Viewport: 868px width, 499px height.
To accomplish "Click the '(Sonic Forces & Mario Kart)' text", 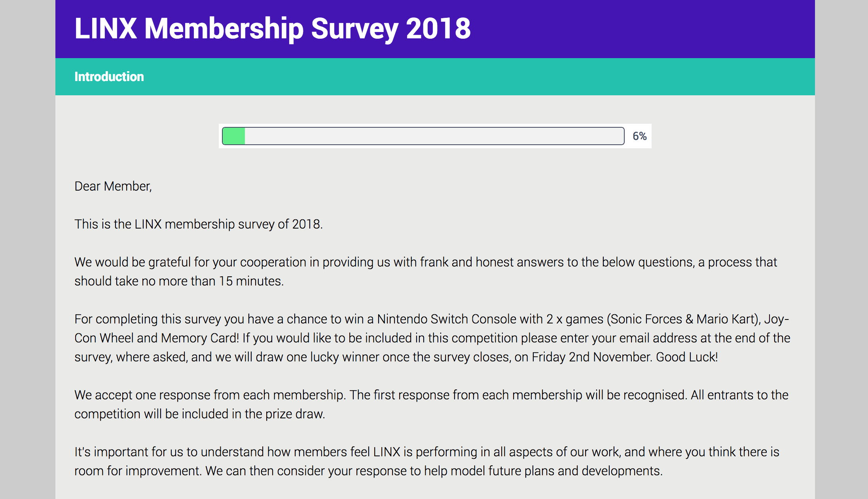I will pyautogui.click(x=682, y=319).
